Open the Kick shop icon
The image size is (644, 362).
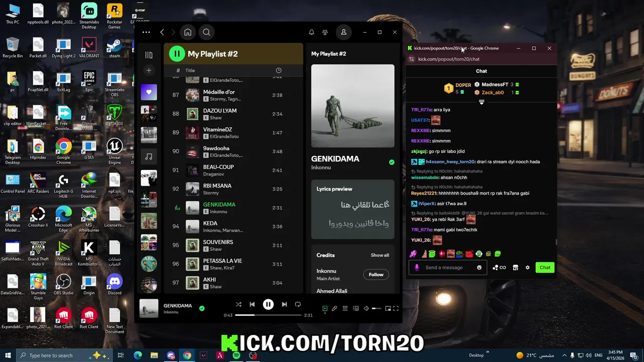515,267
